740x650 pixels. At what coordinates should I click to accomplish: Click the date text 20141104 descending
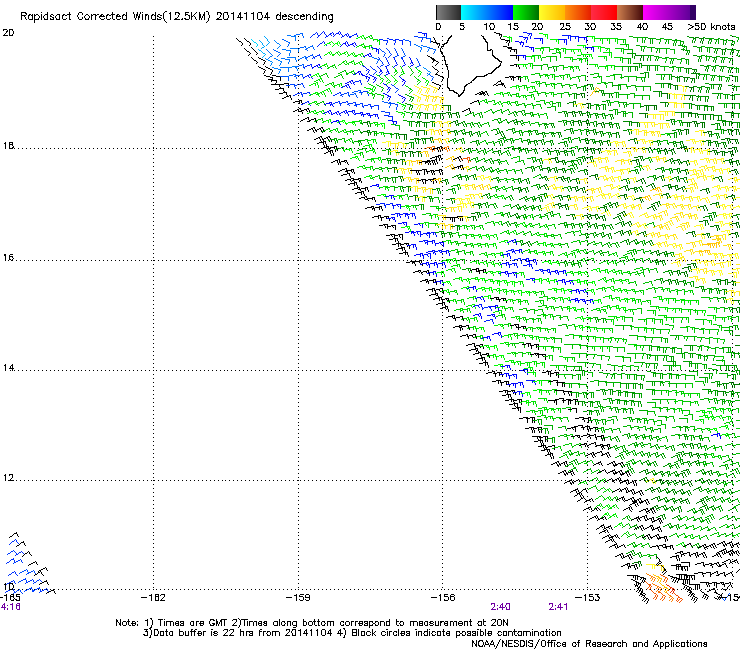click(x=275, y=17)
